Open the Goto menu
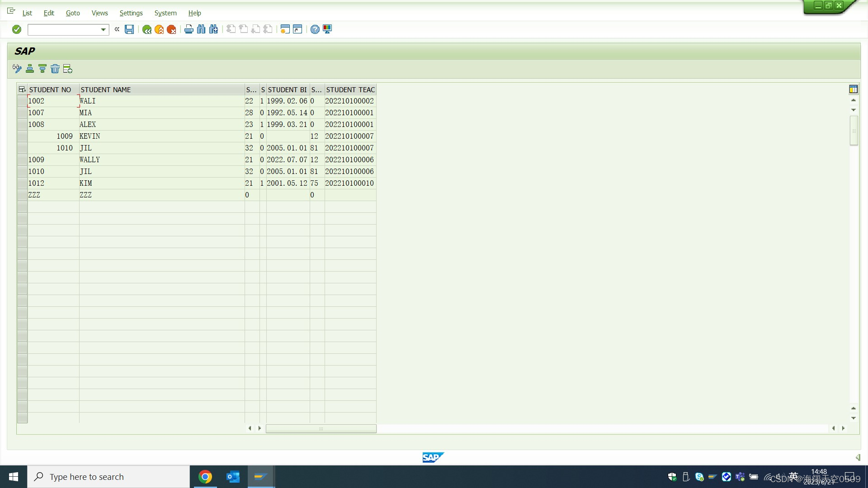The width and height of the screenshot is (868, 488). pyautogui.click(x=73, y=13)
